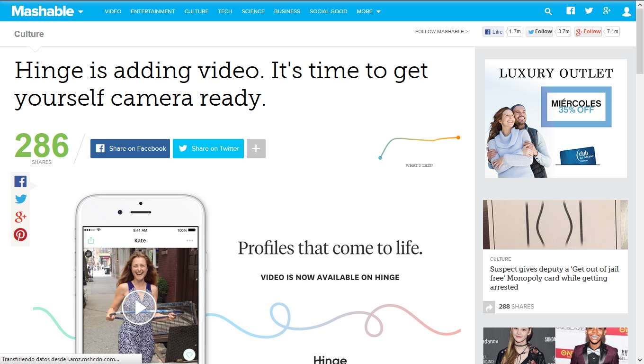Open Mashable Facebook page from header icon
This screenshot has height=364, width=644.
(571, 11)
